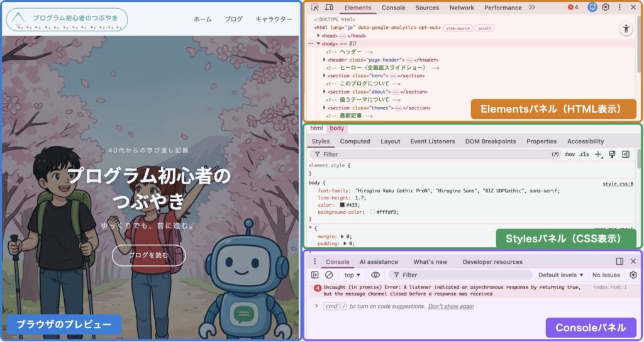
Task: Open the DevTools settings gear in top toolbar
Action: pyautogui.click(x=606, y=8)
